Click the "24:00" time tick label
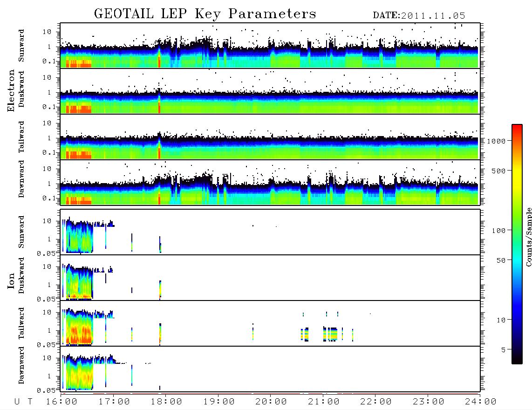 481,402
